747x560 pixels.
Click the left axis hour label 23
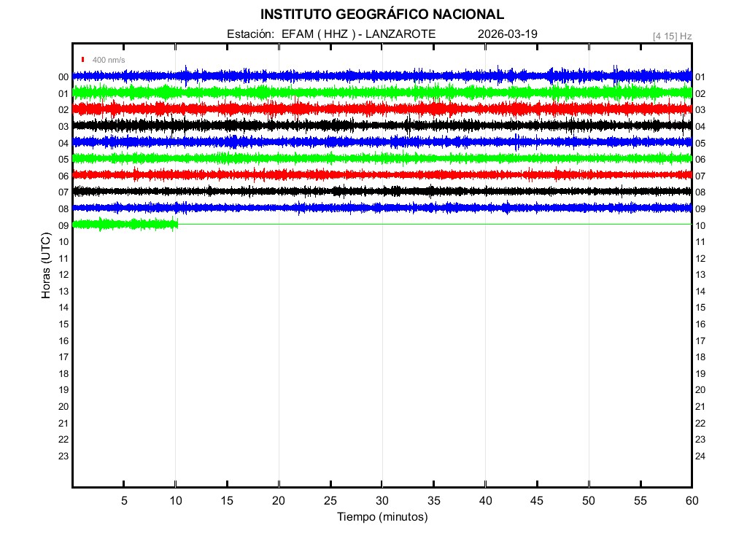63,456
